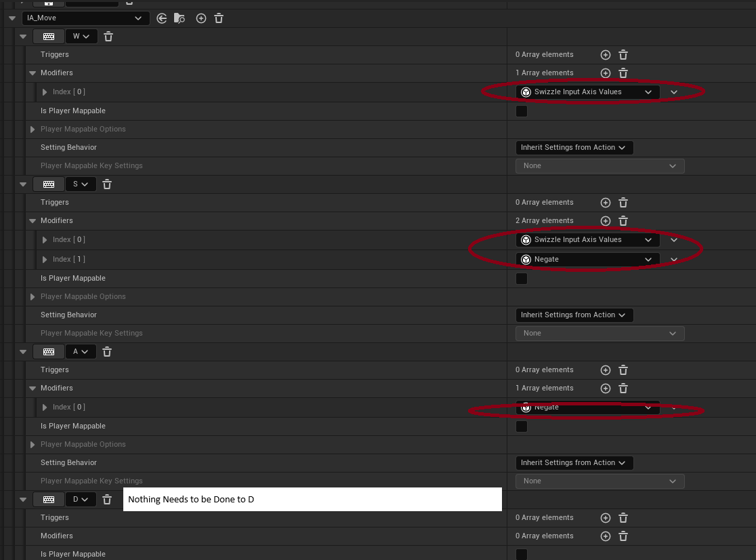Delete the A key mapping

[107, 352]
